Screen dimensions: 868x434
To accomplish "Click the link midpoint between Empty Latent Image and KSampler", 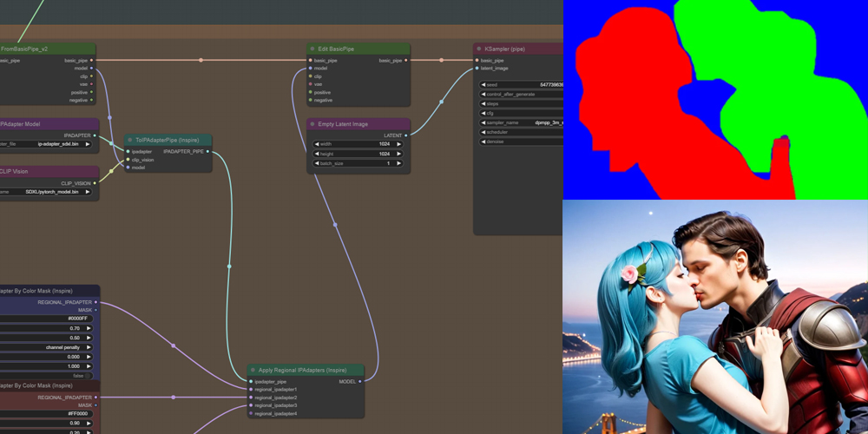I will coord(441,102).
